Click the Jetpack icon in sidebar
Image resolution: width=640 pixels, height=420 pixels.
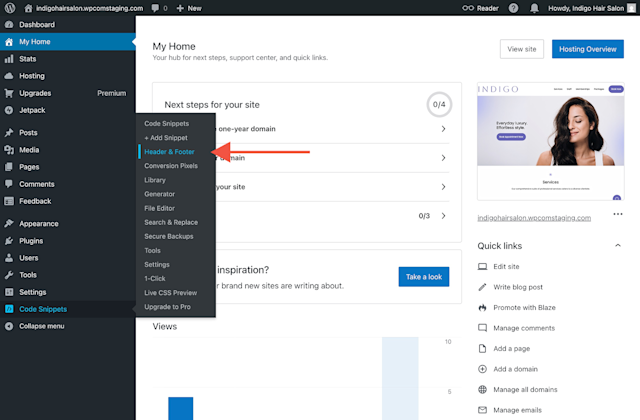pos(9,110)
